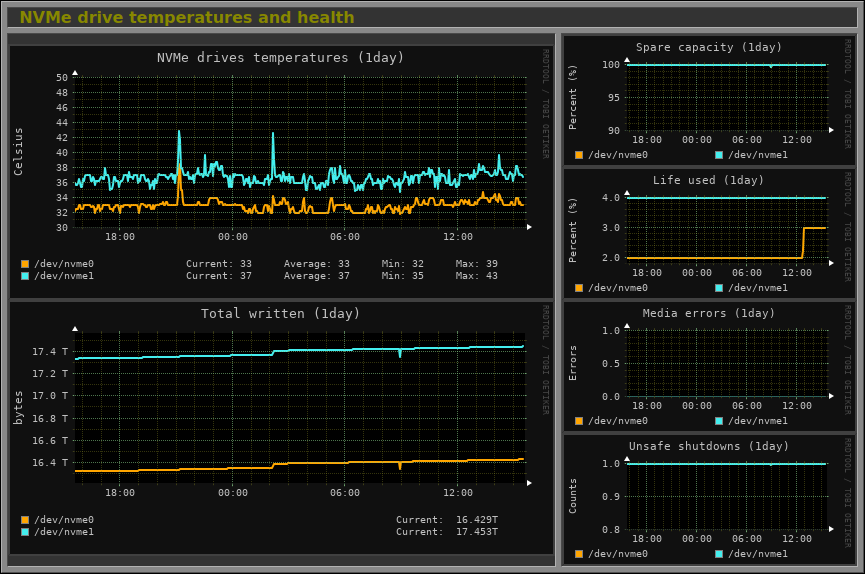The width and height of the screenshot is (865, 574).
Task: Click 'Total written (1day)' graph title
Action: pyautogui.click(x=280, y=313)
